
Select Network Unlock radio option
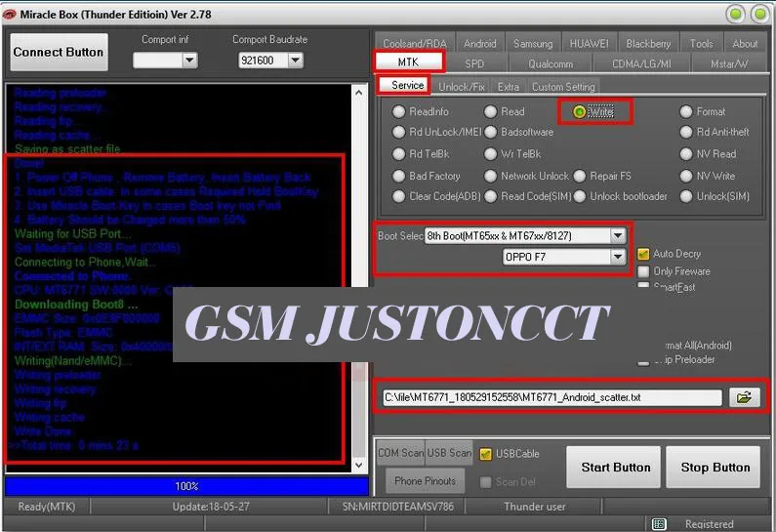tap(490, 176)
